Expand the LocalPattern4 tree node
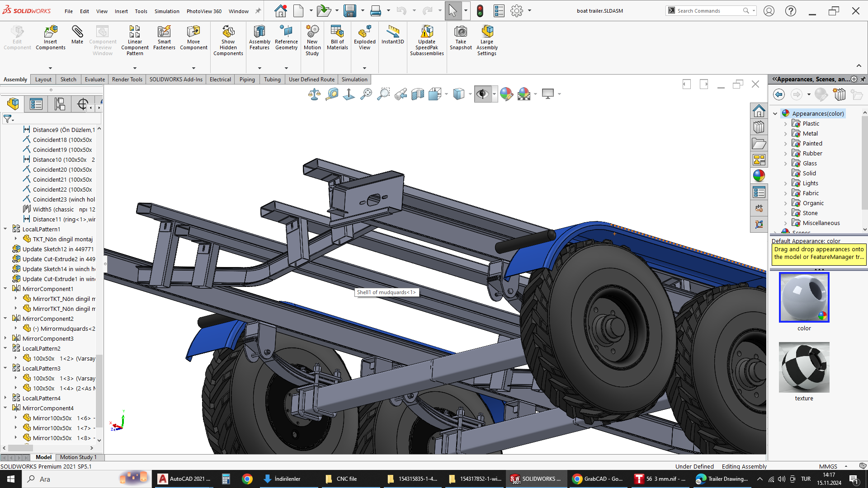Screen dimensions: 868x488 click(5, 398)
